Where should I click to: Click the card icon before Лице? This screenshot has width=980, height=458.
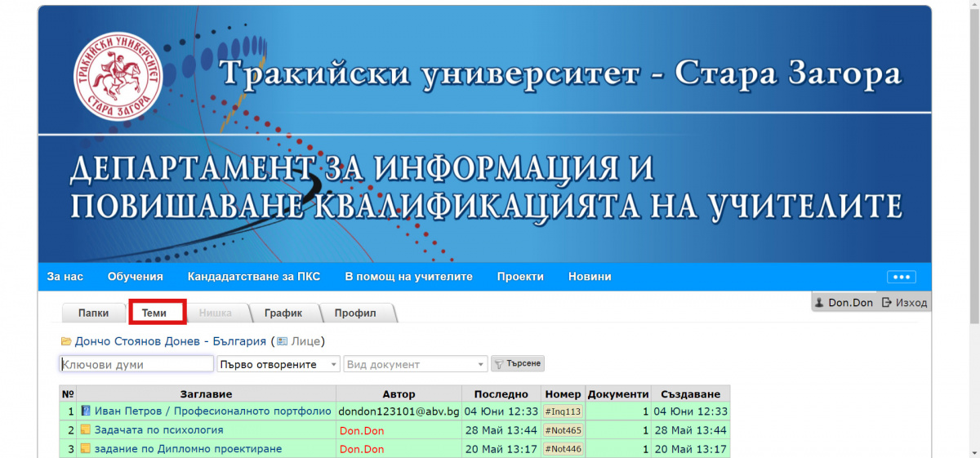283,341
